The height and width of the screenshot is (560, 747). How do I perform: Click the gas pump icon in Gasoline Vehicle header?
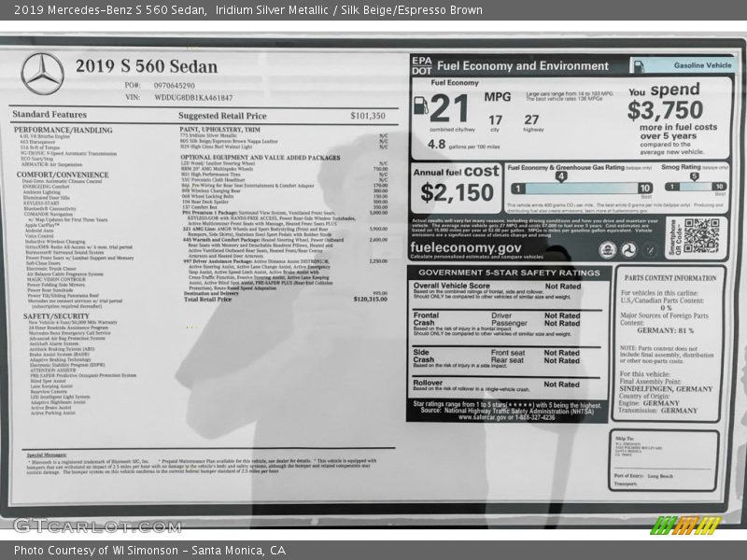639,66
